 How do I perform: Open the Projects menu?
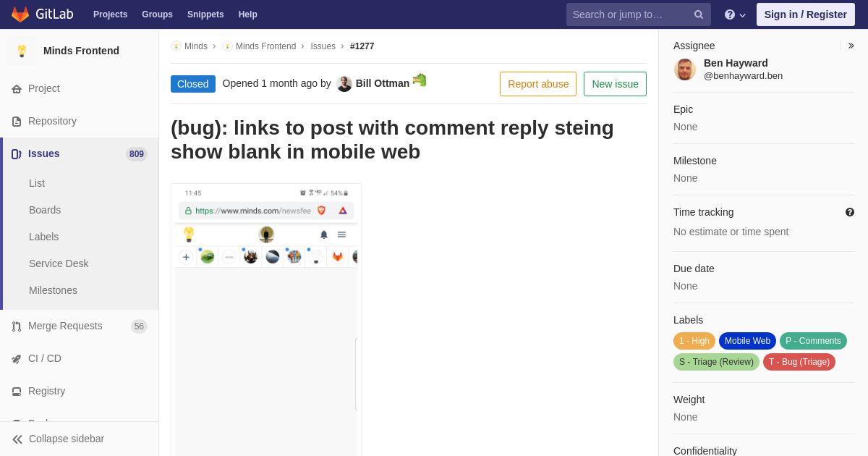[x=110, y=14]
